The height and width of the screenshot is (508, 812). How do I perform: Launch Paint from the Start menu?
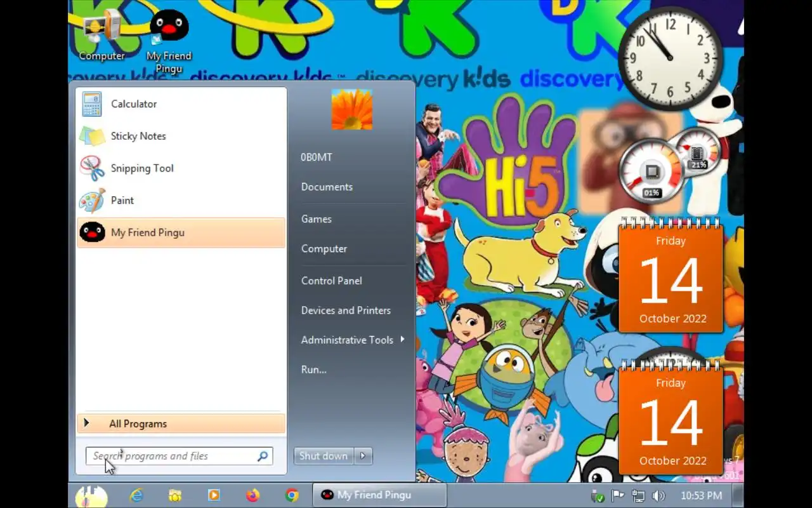pos(181,200)
